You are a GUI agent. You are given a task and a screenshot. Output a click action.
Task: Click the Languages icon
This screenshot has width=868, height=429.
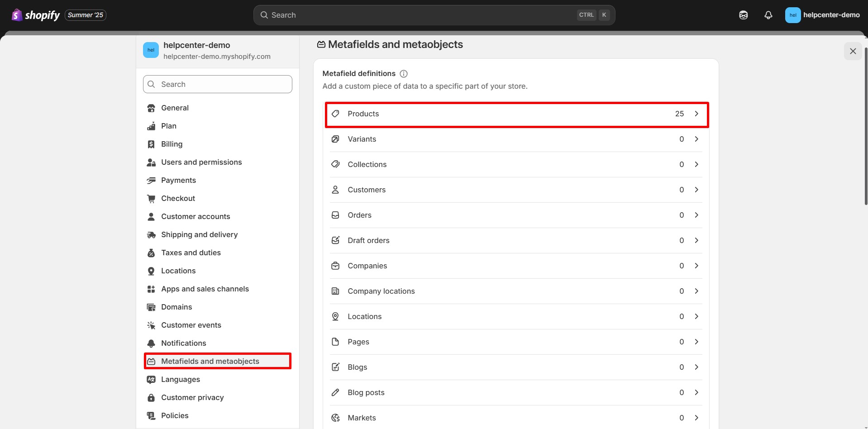point(151,380)
